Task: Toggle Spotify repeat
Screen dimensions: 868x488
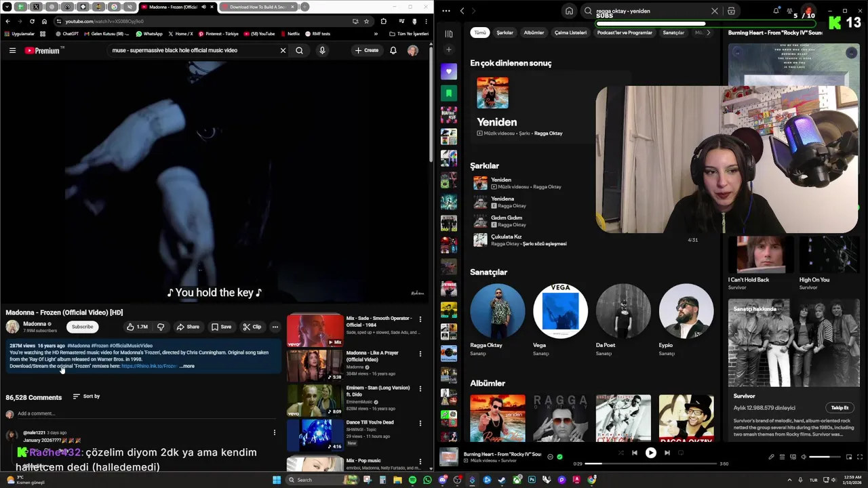Action: tap(681, 453)
